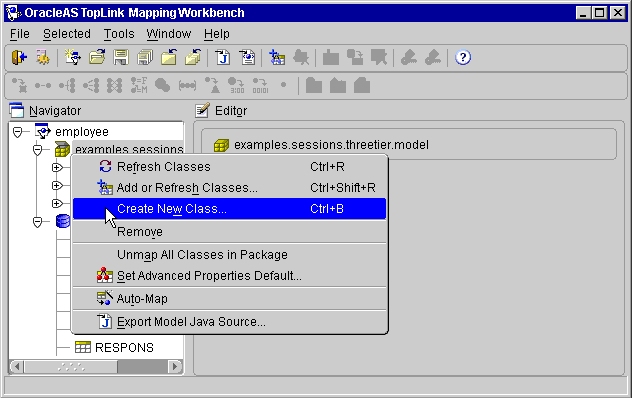
Task: Open the Tools menu
Action: click(x=119, y=34)
